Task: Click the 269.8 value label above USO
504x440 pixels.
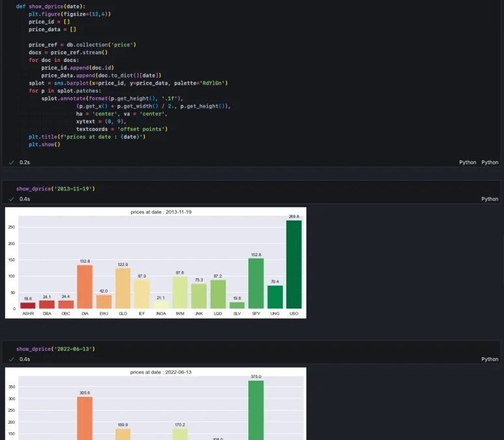Action: 294,216
